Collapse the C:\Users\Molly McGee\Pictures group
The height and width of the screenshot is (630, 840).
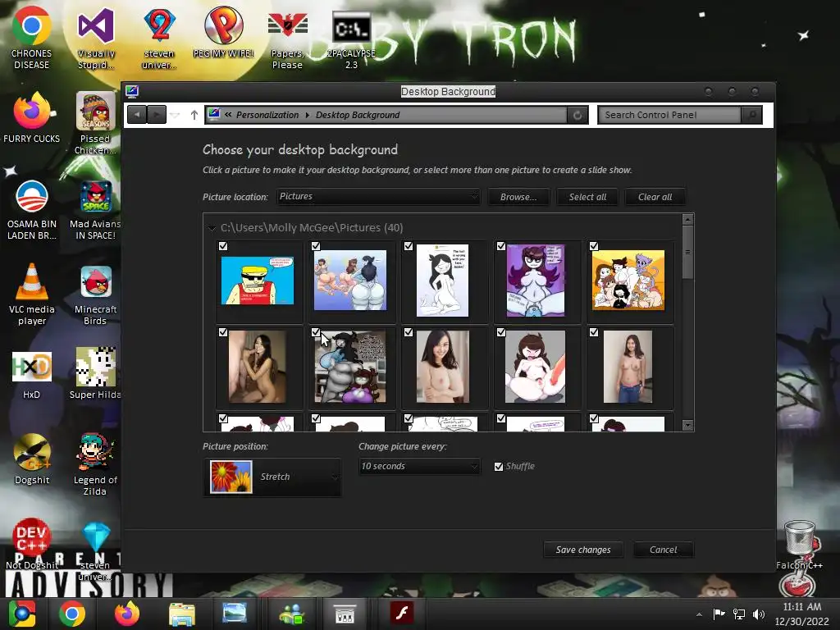coord(212,228)
